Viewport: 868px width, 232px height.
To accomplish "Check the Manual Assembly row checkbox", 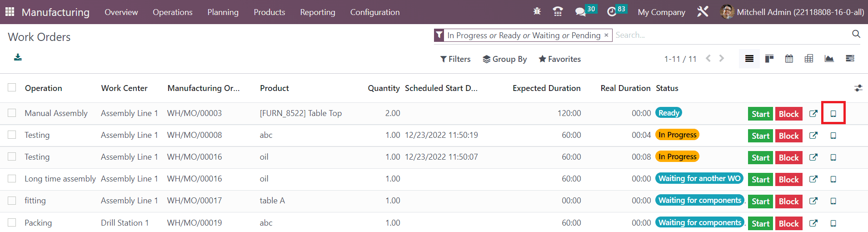I will (x=12, y=113).
